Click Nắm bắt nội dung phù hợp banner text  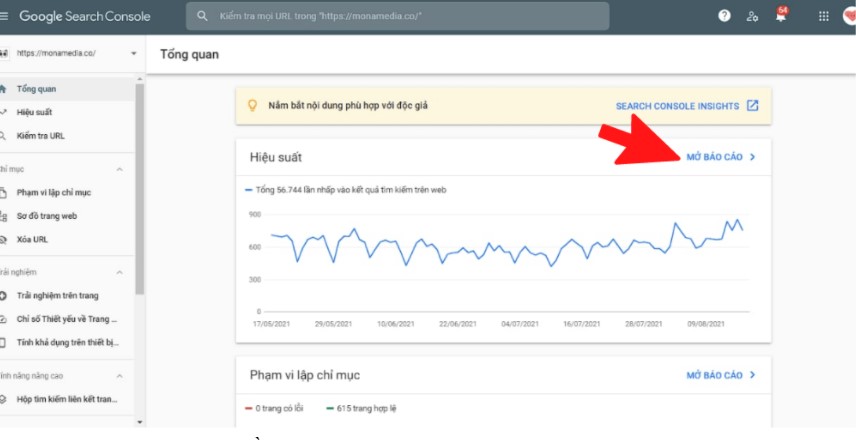348,106
